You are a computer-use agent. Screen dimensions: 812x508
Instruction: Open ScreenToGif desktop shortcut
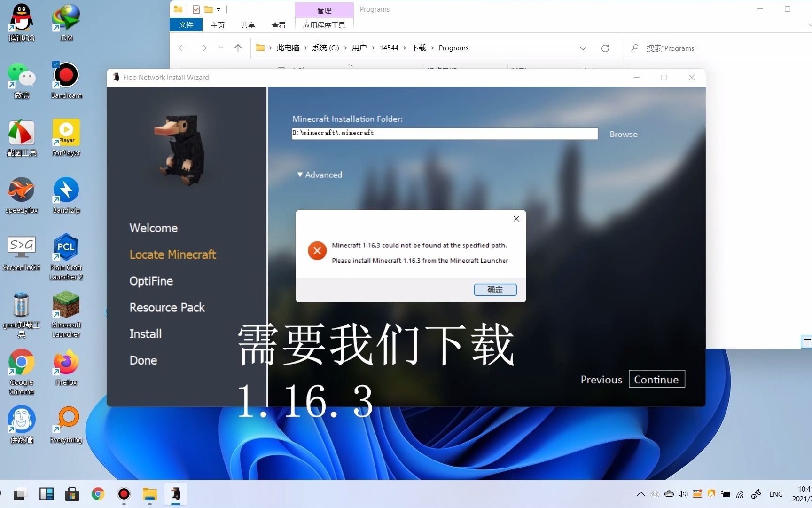22,253
